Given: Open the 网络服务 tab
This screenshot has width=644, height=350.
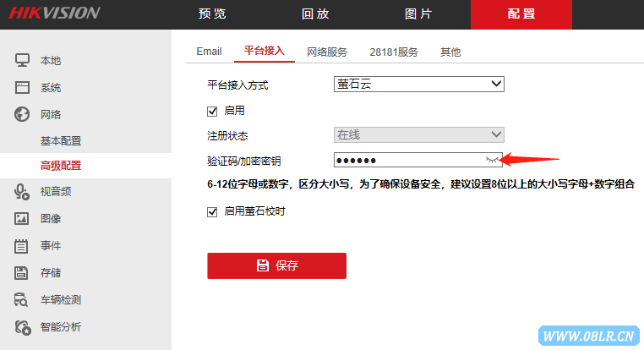Looking at the screenshot, I should [327, 52].
